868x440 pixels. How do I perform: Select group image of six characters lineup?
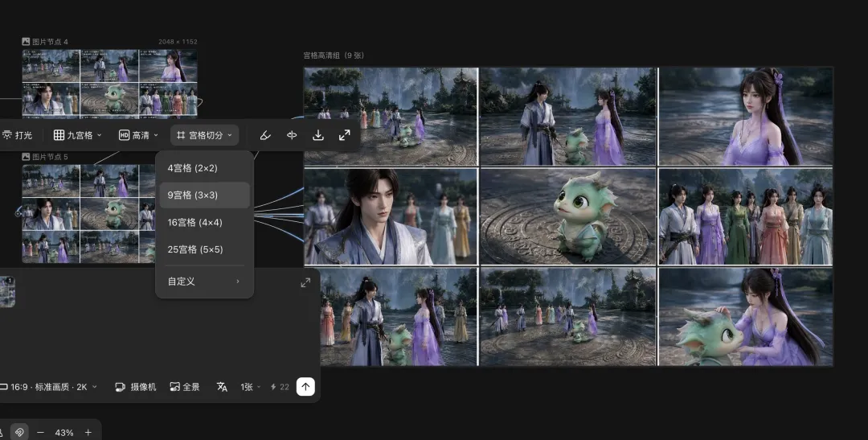tap(746, 216)
